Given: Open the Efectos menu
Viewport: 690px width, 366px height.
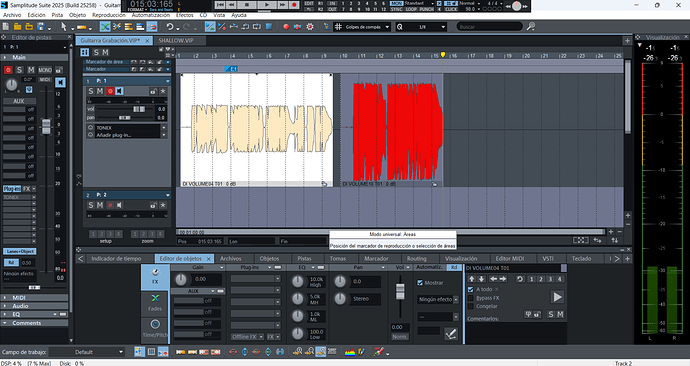Looking at the screenshot, I should [x=184, y=15].
